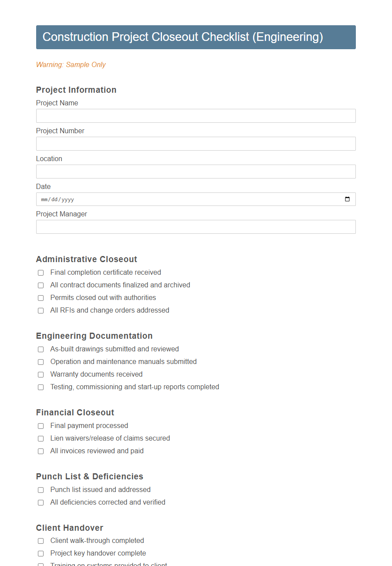Check 'All deficiencies corrected and verified'
392x566 pixels.
click(41, 502)
